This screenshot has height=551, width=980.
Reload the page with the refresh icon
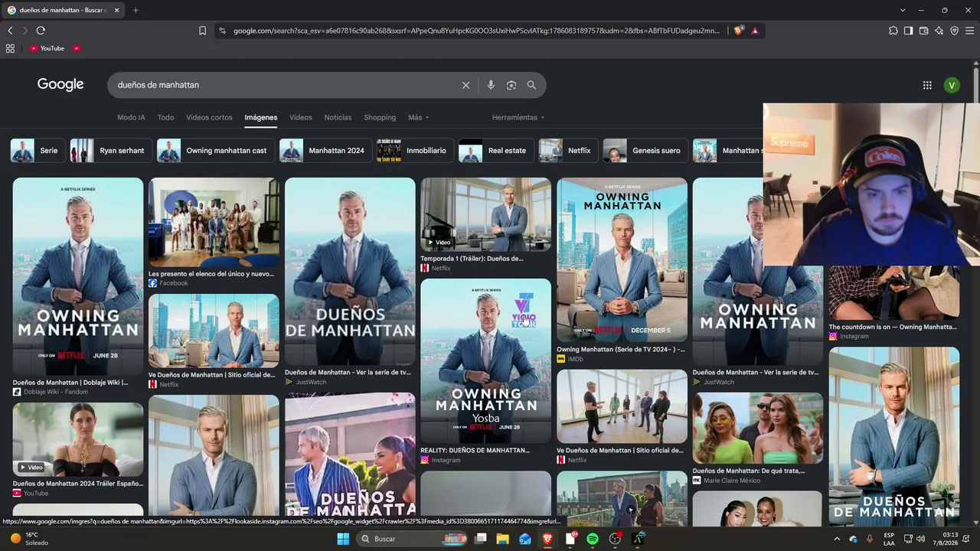coord(41,31)
